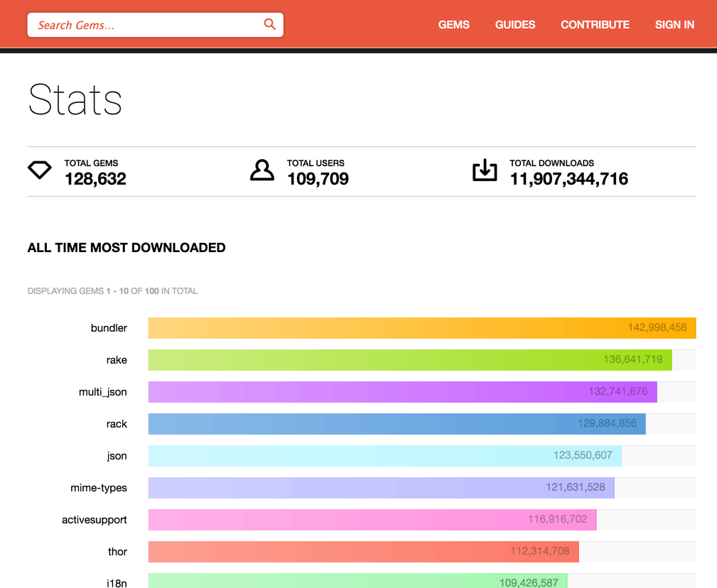Open the Gems menu item
The image size is (717, 588).
pos(453,25)
